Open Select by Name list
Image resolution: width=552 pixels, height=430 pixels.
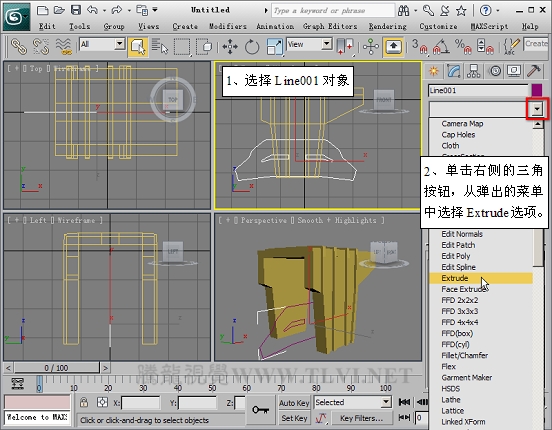click(160, 46)
